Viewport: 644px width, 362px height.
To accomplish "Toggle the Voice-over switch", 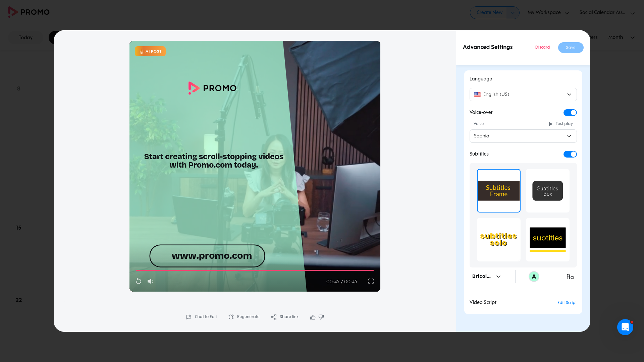I will [570, 113].
